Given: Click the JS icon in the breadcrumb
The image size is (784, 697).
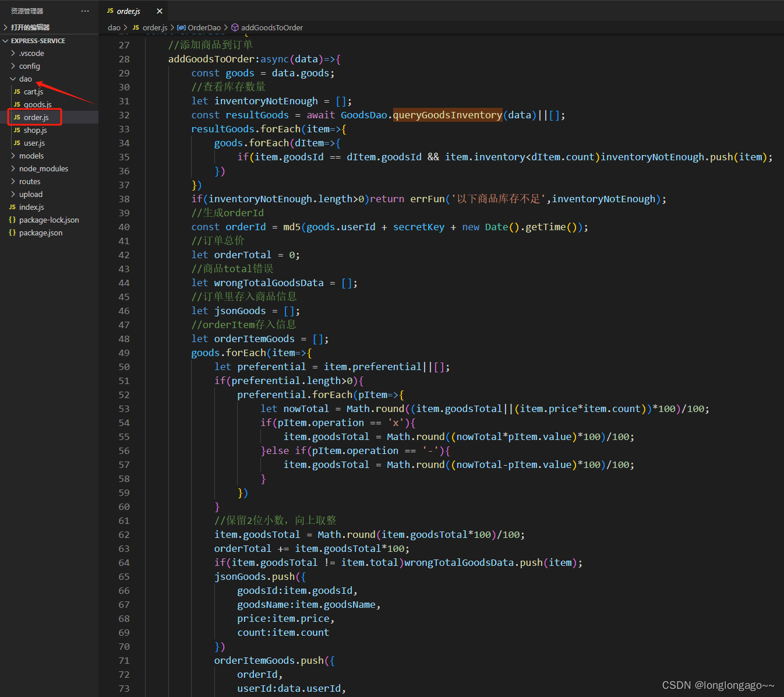Looking at the screenshot, I should click(x=136, y=27).
